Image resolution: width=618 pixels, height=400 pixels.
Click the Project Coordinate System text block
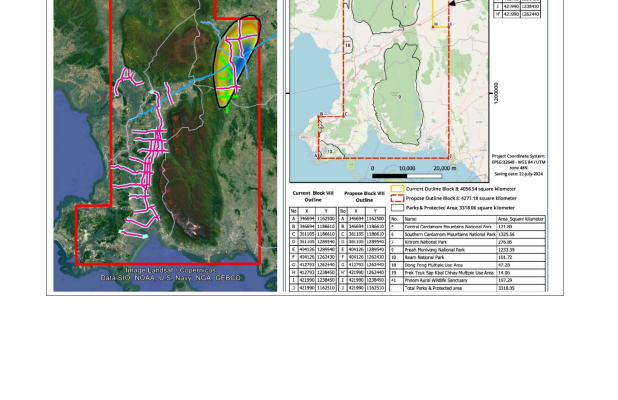click(x=516, y=162)
